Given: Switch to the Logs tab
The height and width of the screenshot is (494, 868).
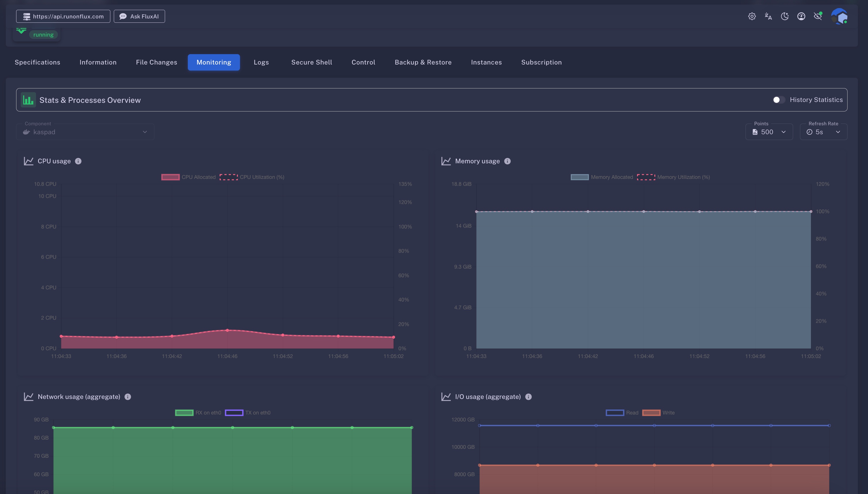Looking at the screenshot, I should point(261,63).
